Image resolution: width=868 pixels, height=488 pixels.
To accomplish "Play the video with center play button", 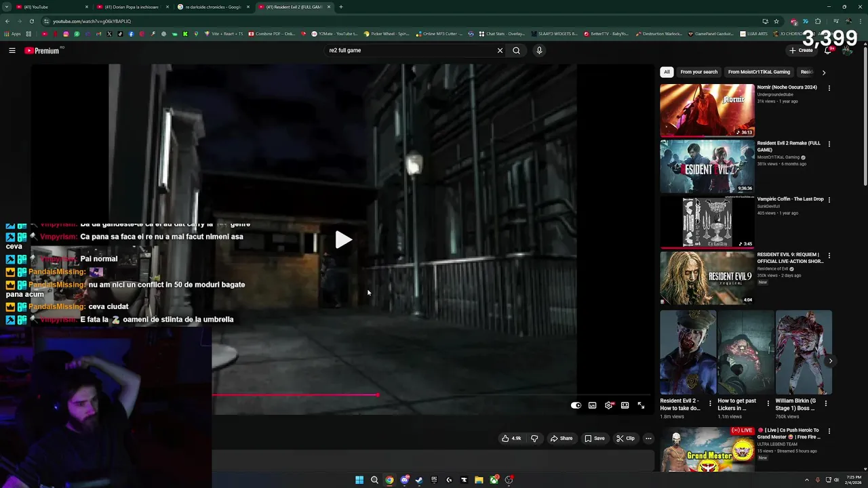I will click(343, 239).
